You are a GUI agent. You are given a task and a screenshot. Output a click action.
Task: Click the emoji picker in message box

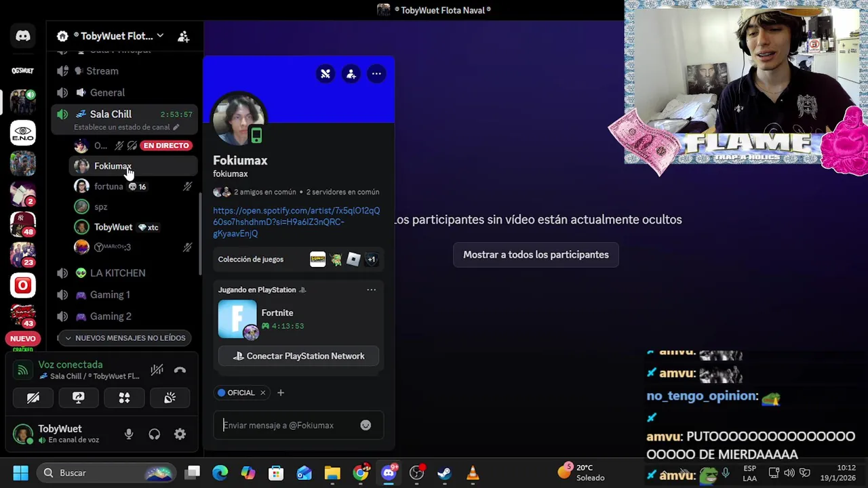366,425
